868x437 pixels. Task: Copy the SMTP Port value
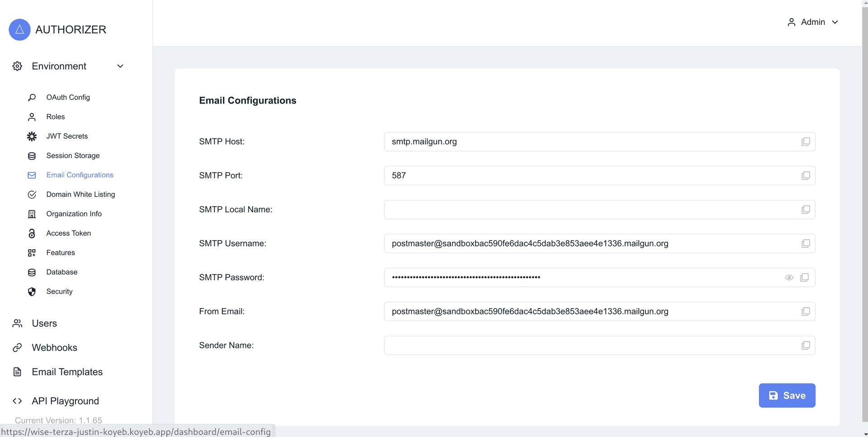point(806,176)
